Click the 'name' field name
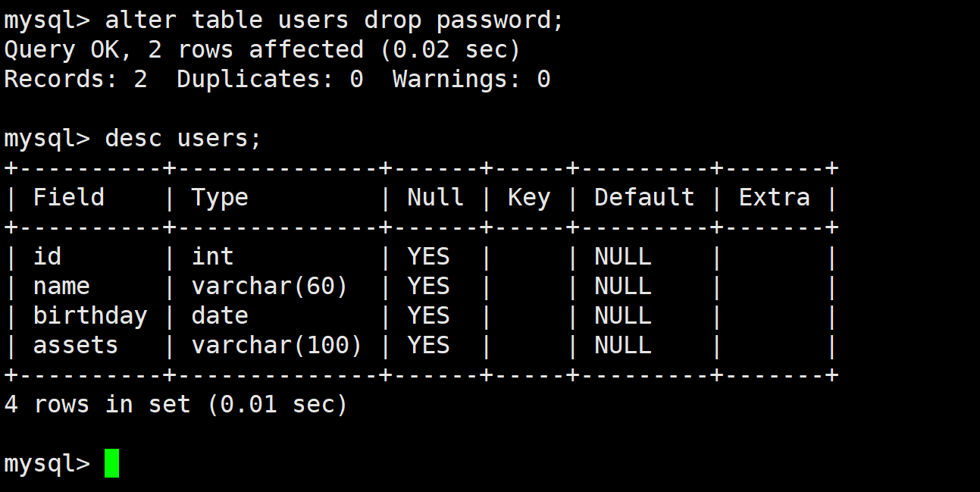This screenshot has height=492, width=980. point(61,287)
